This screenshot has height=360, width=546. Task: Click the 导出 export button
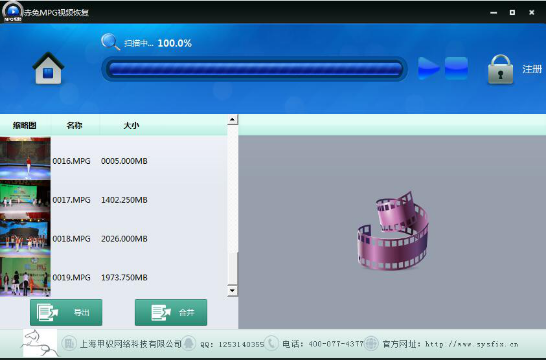click(66, 312)
